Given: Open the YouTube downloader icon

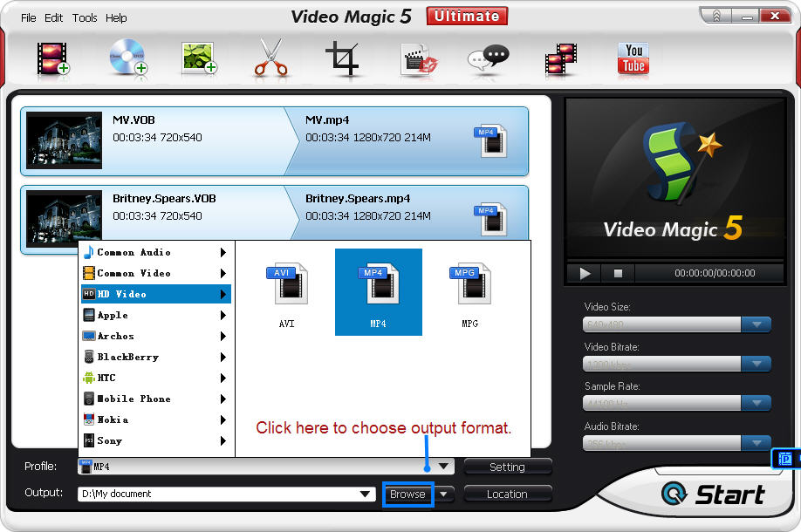Looking at the screenshot, I should pyautogui.click(x=633, y=58).
